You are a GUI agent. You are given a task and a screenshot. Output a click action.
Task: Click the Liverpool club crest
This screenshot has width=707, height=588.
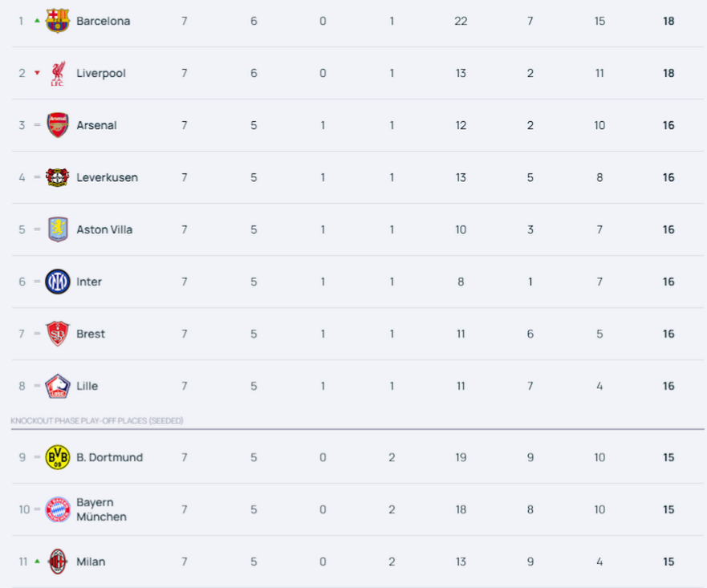pos(57,73)
